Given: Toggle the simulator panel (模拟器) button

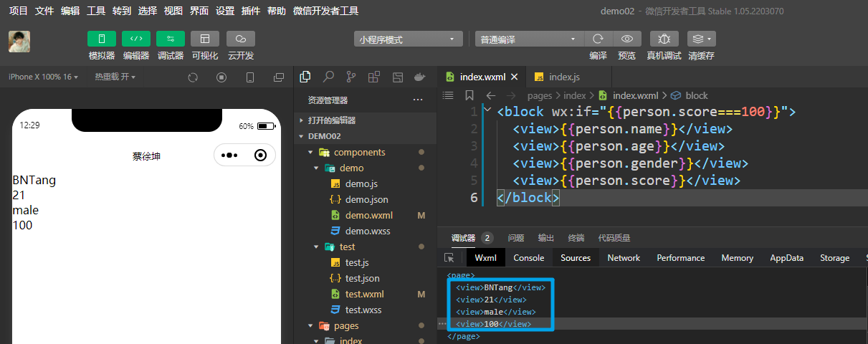Looking at the screenshot, I should coord(101,39).
